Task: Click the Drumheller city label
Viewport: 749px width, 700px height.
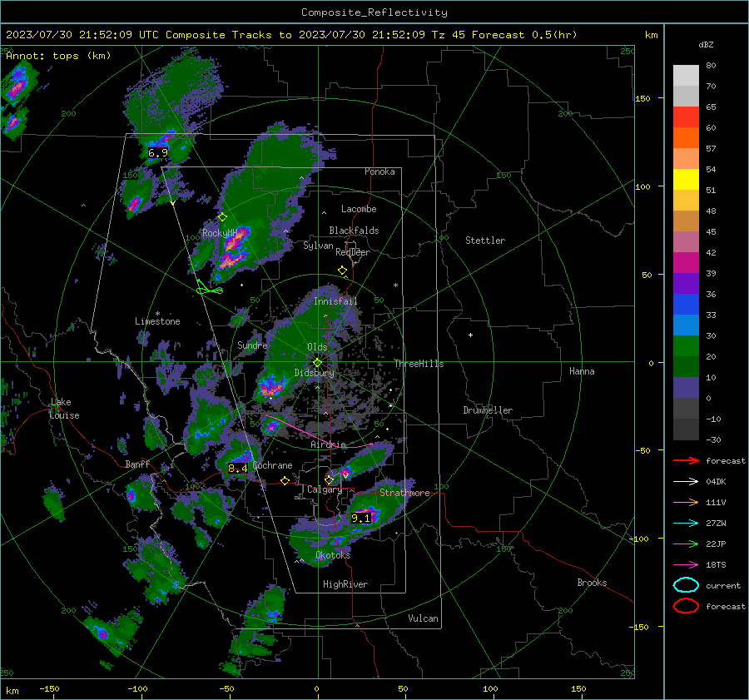Action: pyautogui.click(x=488, y=410)
